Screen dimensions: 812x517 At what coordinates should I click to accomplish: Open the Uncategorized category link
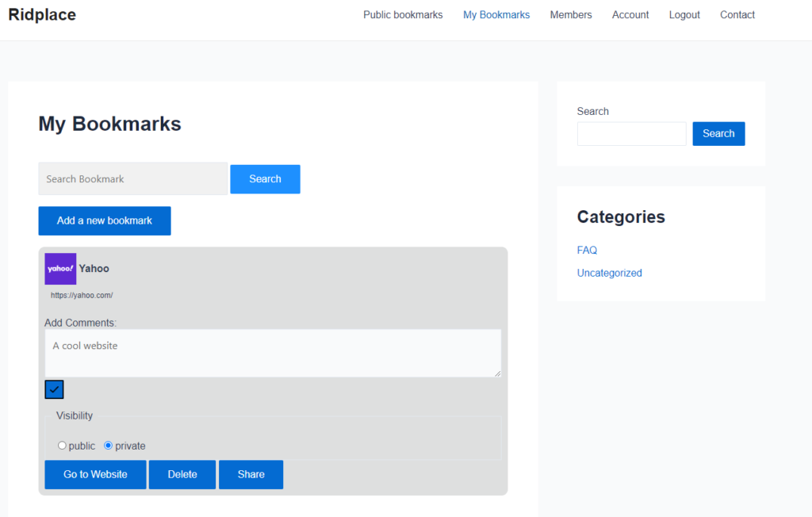click(610, 273)
